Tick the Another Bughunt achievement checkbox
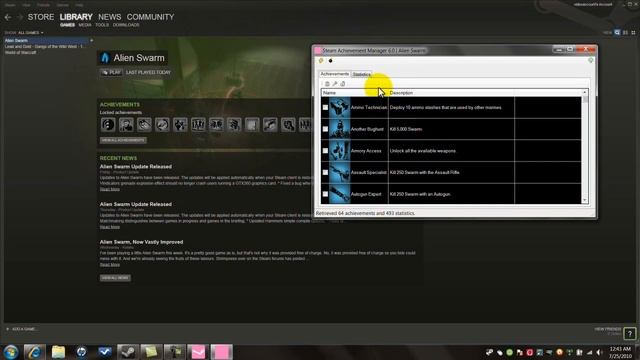 [x=325, y=129]
